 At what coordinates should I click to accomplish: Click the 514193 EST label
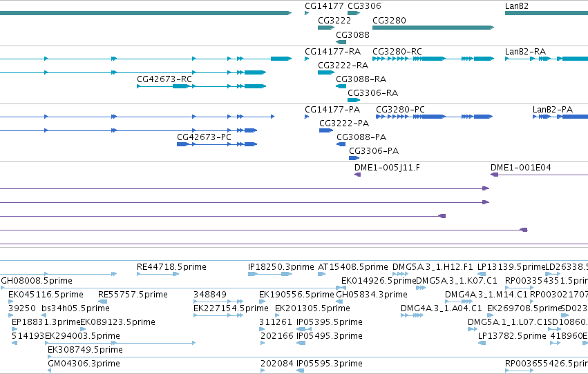[28, 336]
